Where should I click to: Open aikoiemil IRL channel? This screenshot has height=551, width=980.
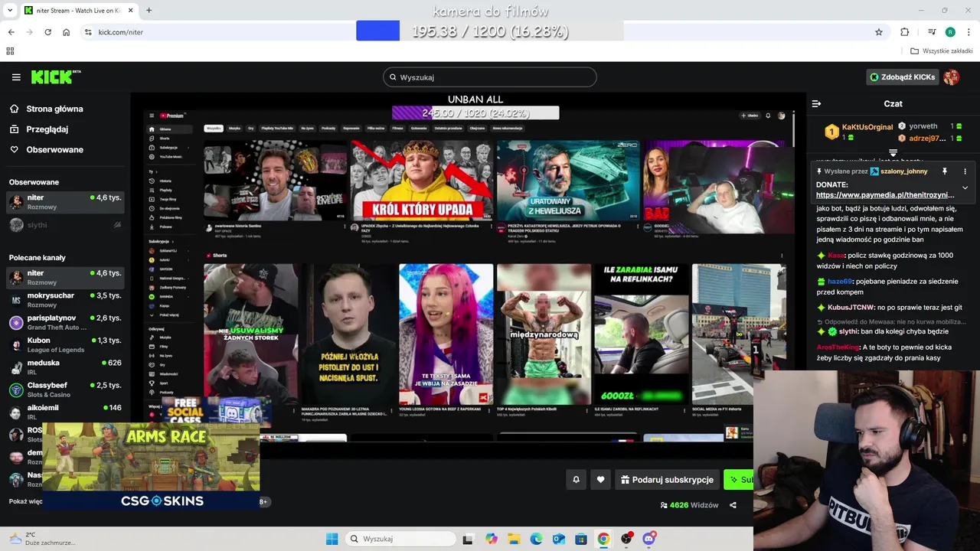tap(65, 412)
